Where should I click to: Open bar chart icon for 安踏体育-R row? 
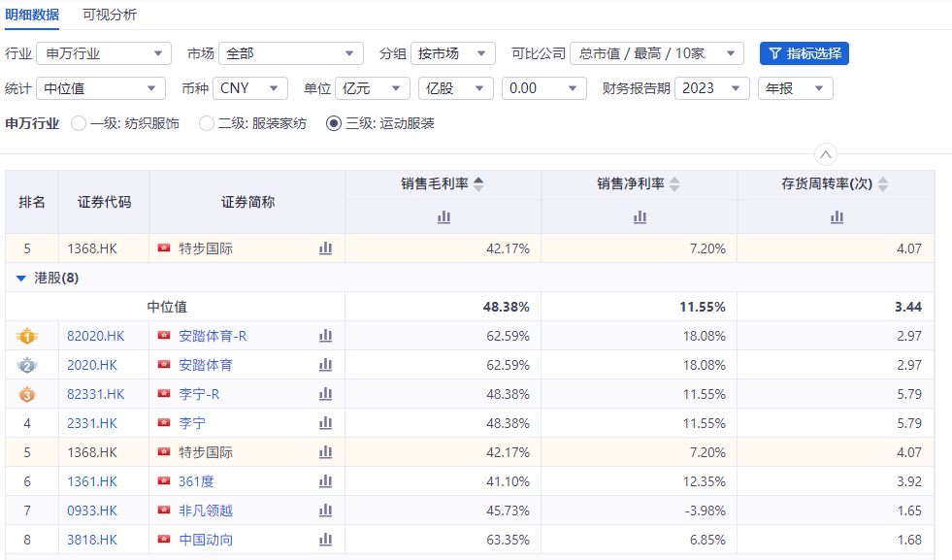(326, 336)
